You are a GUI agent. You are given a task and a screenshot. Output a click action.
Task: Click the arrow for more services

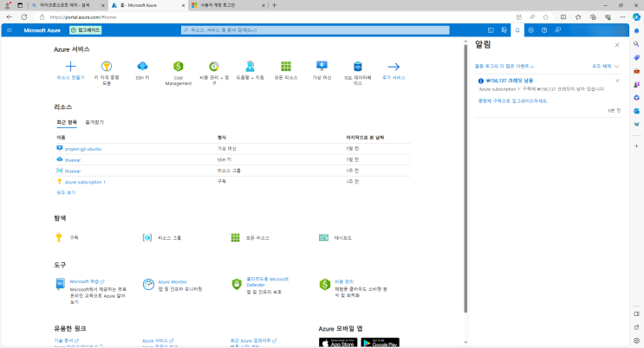[394, 66]
